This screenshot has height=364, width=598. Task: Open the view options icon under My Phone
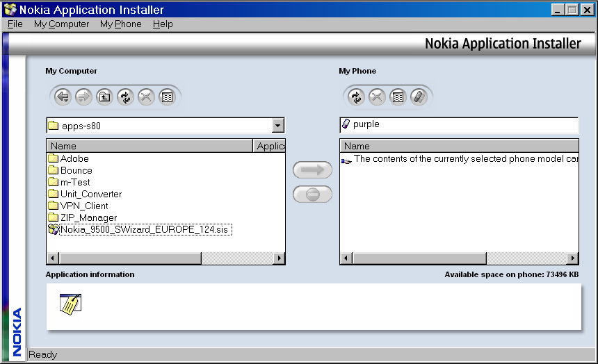click(398, 97)
